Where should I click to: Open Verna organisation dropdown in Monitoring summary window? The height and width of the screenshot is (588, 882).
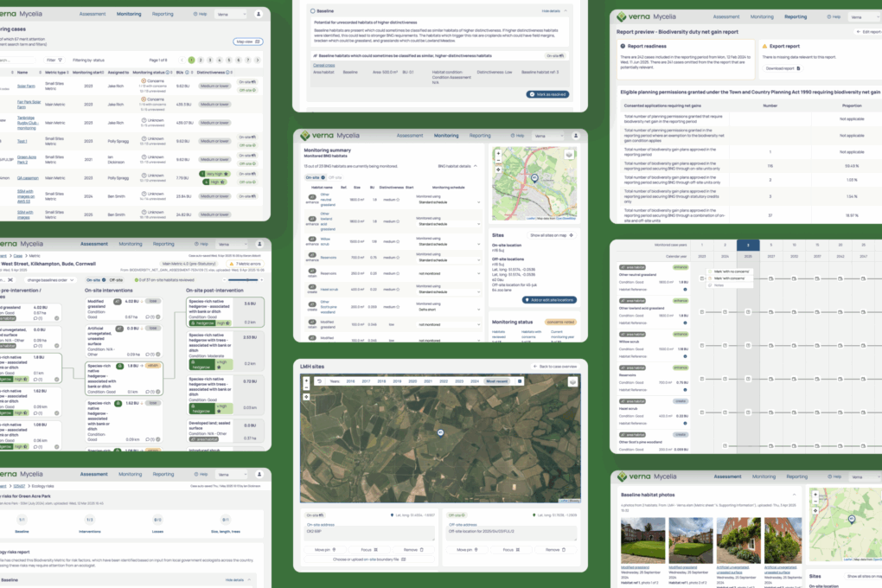pos(549,136)
